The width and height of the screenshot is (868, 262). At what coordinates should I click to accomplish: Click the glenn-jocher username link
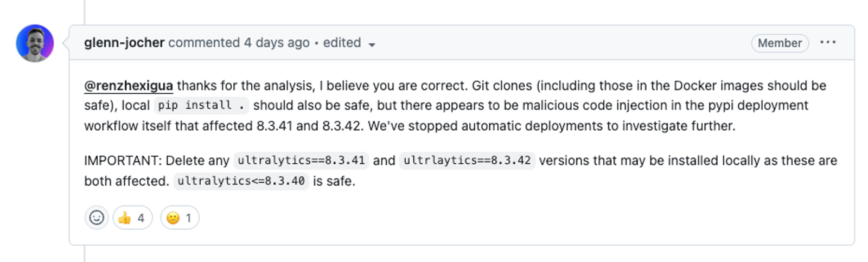(x=124, y=43)
